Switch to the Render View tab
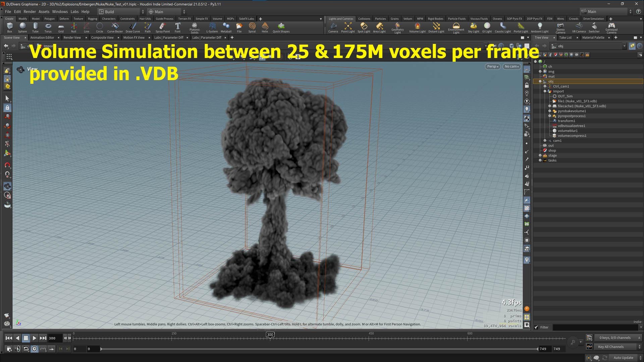Viewport: 644px width, 362px height. click(x=72, y=38)
